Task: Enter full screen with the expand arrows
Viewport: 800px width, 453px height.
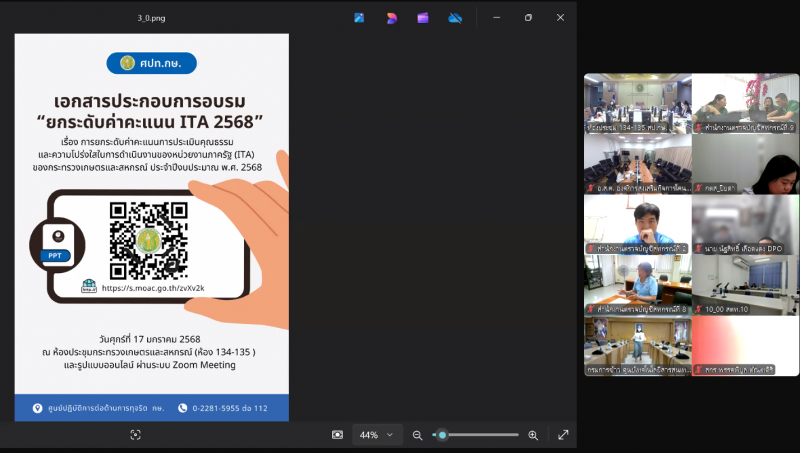Action: point(563,435)
